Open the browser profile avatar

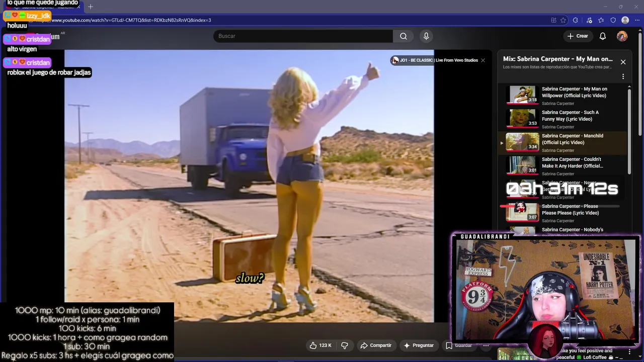pyautogui.click(x=625, y=20)
